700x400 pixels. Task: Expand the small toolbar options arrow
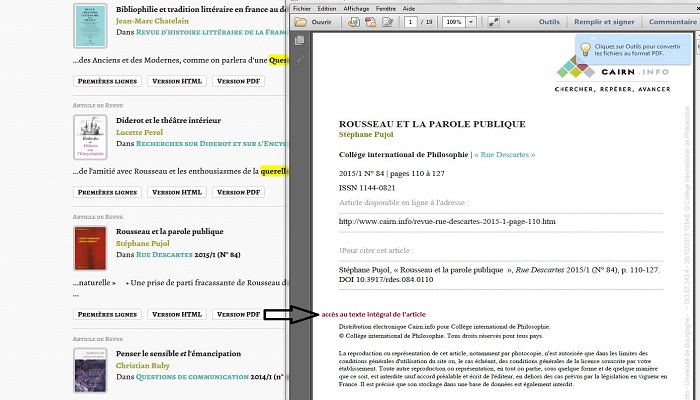coord(508,21)
